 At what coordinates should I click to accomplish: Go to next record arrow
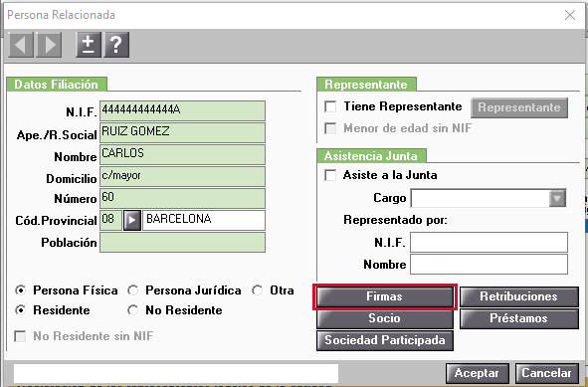click(x=49, y=45)
